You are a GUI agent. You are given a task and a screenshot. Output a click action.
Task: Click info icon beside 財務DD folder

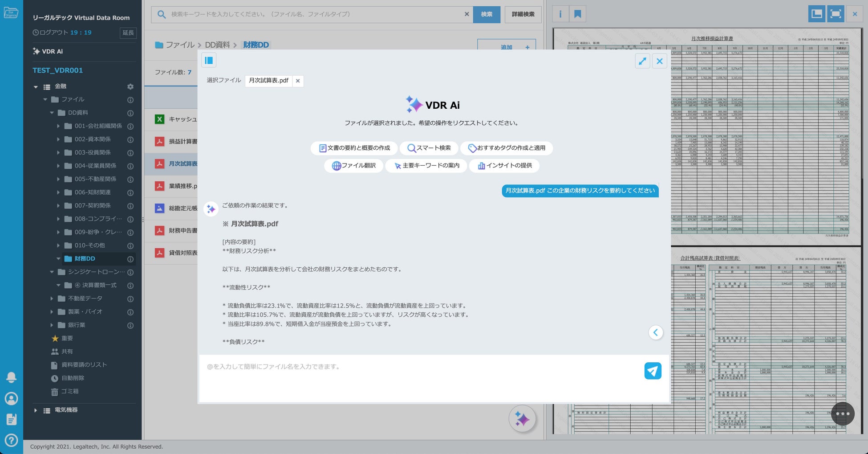coord(130,259)
